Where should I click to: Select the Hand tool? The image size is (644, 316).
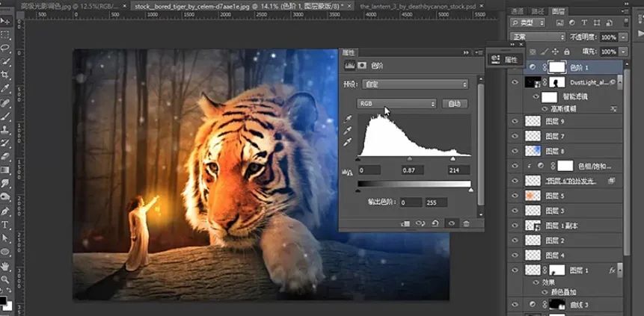(6, 265)
